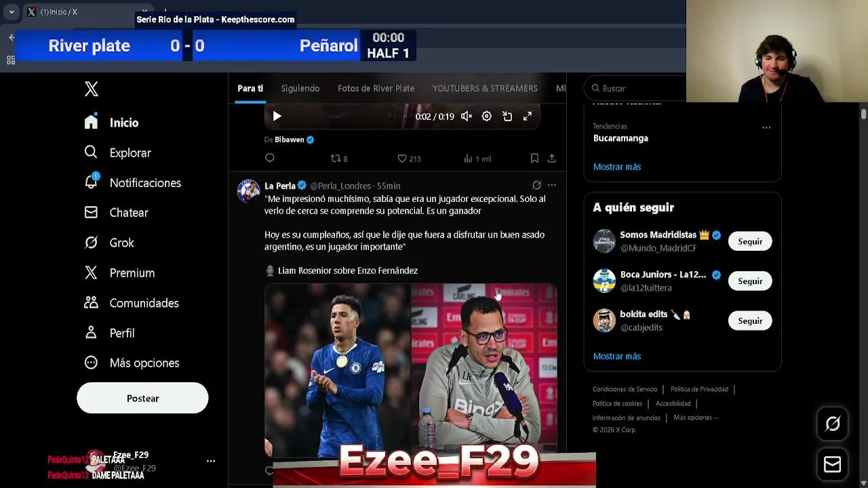Toggle picture-in-picture on video
The height and width of the screenshot is (488, 868).
[x=507, y=117]
